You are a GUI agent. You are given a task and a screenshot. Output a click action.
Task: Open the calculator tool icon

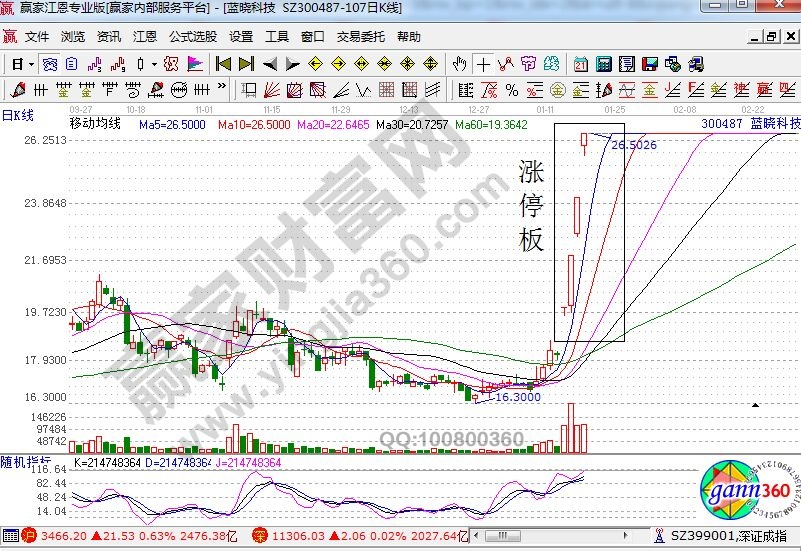604,64
